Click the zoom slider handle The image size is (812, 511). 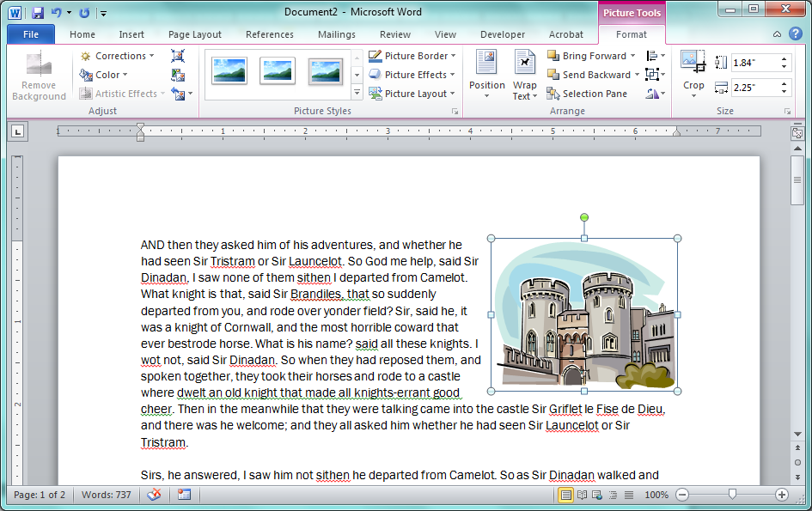pos(732,495)
